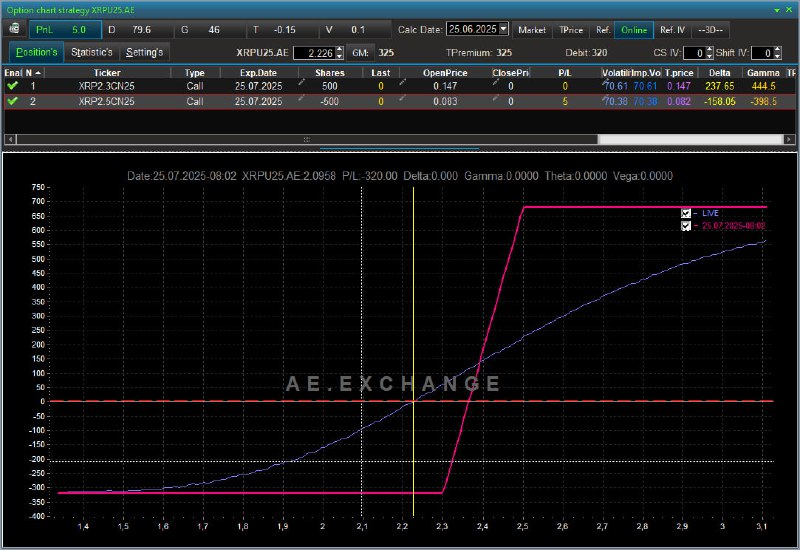Image resolution: width=800 pixels, height=550 pixels.
Task: Select ticker cell XRP2.5CN25
Action: [107, 102]
